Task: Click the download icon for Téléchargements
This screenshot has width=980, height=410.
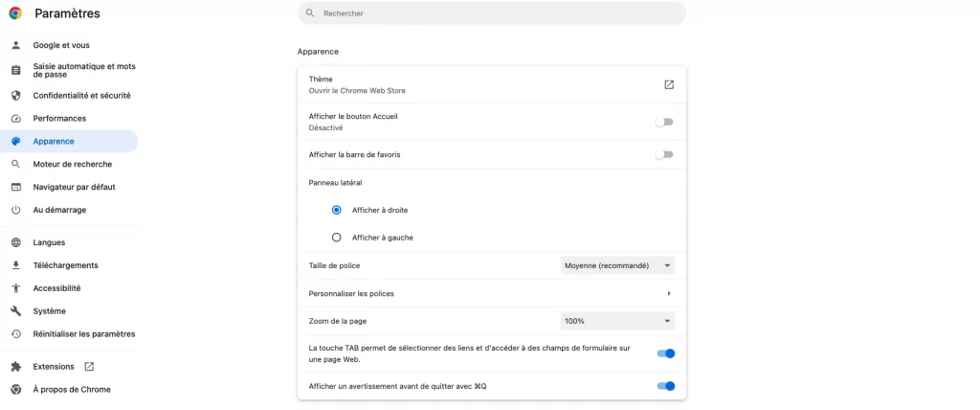Action: (15, 265)
